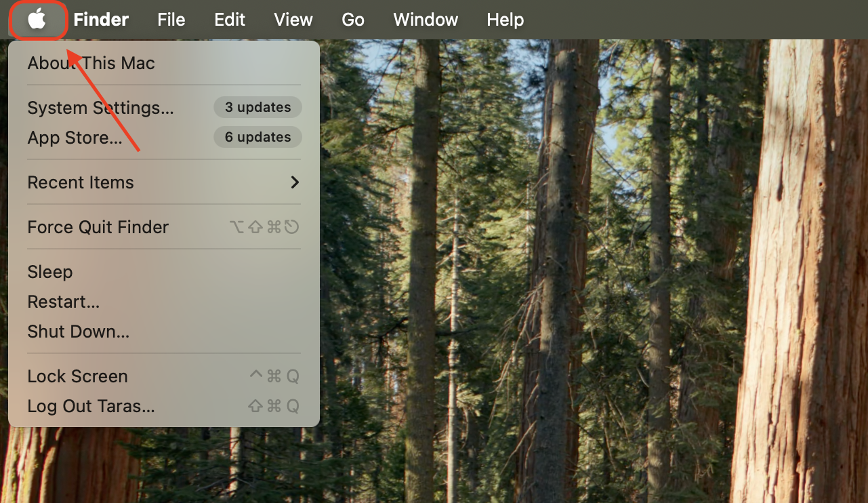This screenshot has width=868, height=503.
Task: Click the 3 updates badge
Action: click(257, 107)
